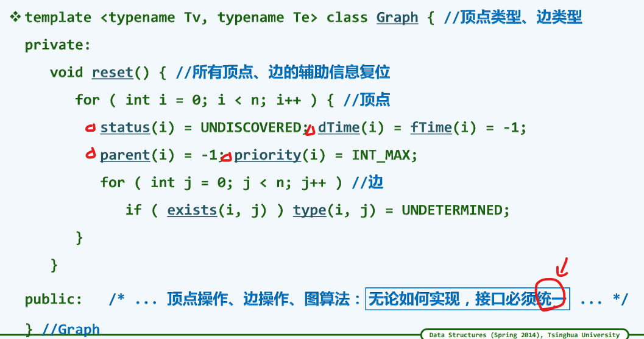Open the underlined Graph class link
Image resolution: width=644 pixels, height=339 pixels.
click(x=397, y=18)
